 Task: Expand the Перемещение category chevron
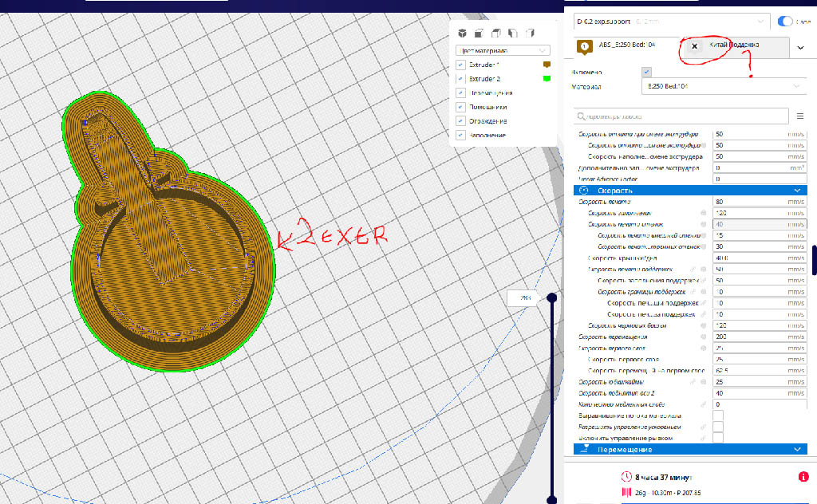(x=797, y=449)
